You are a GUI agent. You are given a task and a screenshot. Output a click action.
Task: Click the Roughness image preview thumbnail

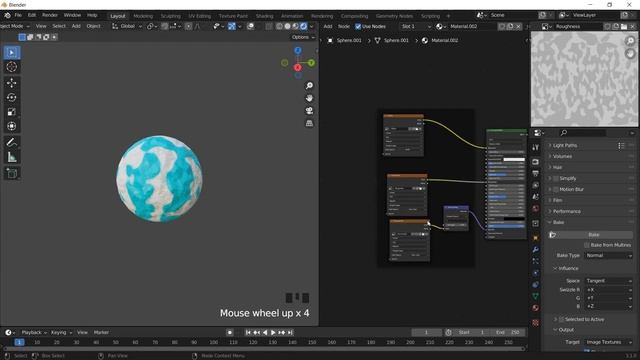[x=584, y=79]
